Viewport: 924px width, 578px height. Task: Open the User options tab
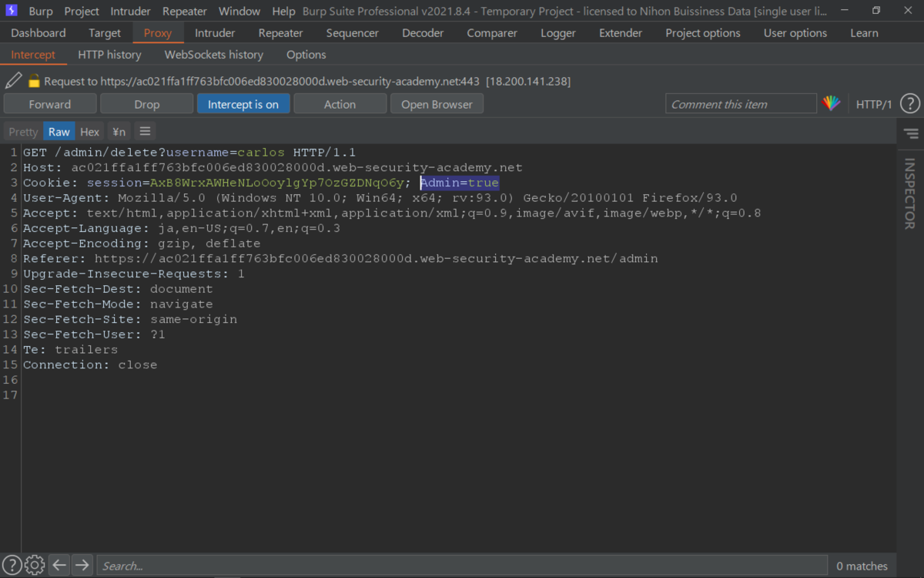point(795,33)
